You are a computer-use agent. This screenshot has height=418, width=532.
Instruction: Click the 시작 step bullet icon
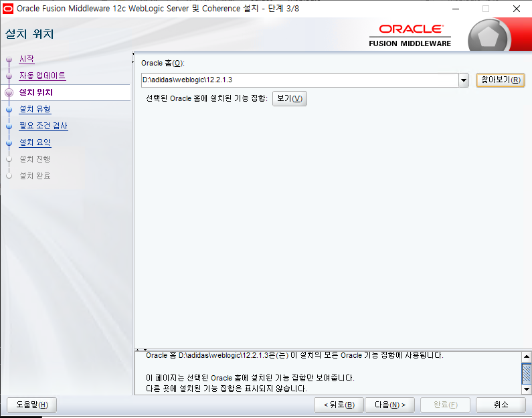tap(9, 60)
